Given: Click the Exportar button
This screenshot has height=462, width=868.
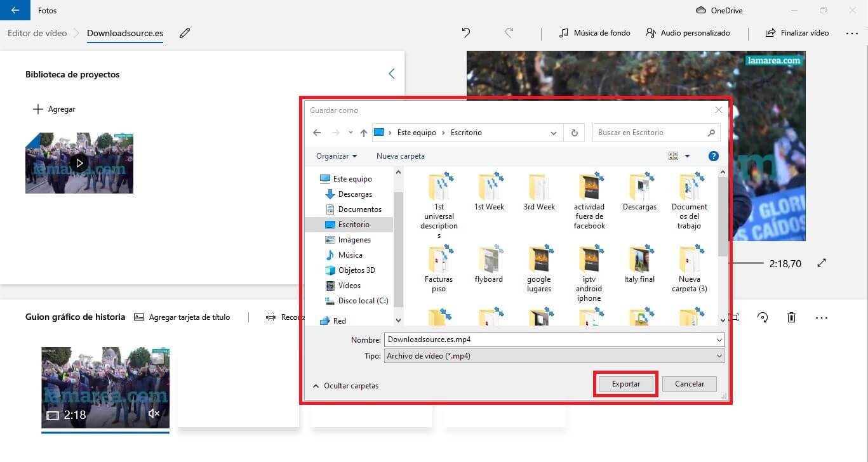Looking at the screenshot, I should coord(625,384).
